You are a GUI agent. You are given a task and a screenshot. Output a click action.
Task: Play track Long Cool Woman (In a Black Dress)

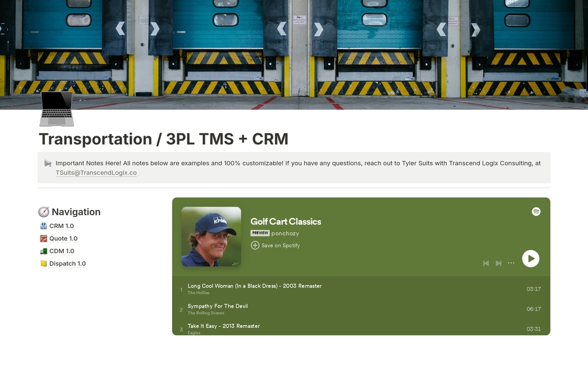click(255, 286)
